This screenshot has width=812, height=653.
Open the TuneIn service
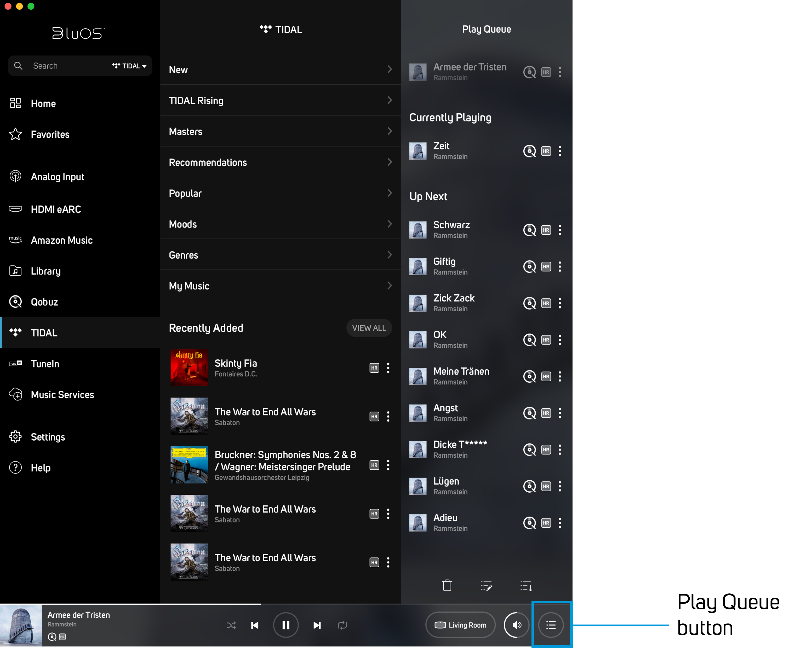(x=45, y=363)
